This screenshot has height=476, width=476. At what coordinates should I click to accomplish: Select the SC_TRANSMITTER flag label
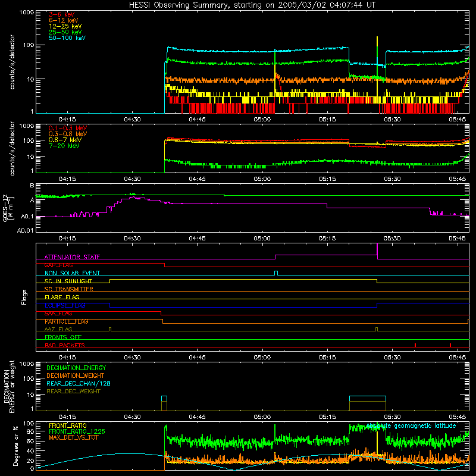[68, 289]
